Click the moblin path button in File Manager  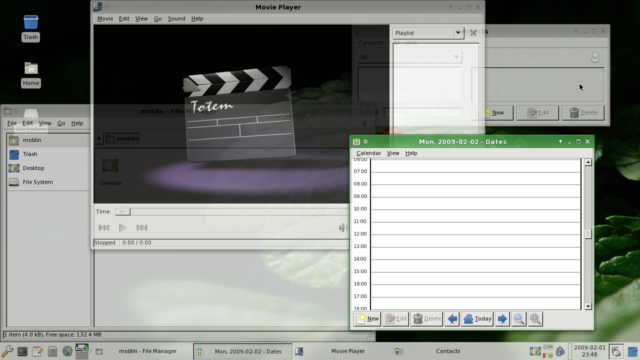[123, 139]
